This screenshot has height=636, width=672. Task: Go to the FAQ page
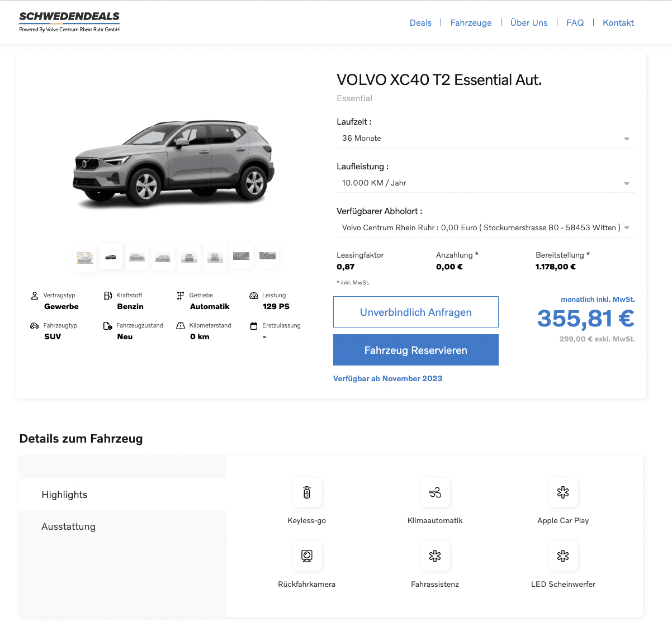[x=575, y=23]
